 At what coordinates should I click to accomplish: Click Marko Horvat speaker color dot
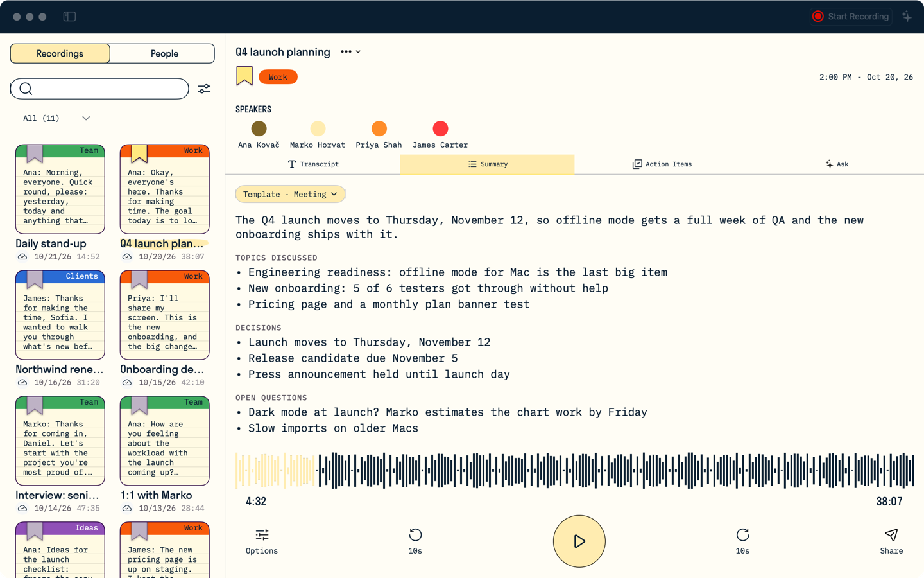(x=318, y=128)
